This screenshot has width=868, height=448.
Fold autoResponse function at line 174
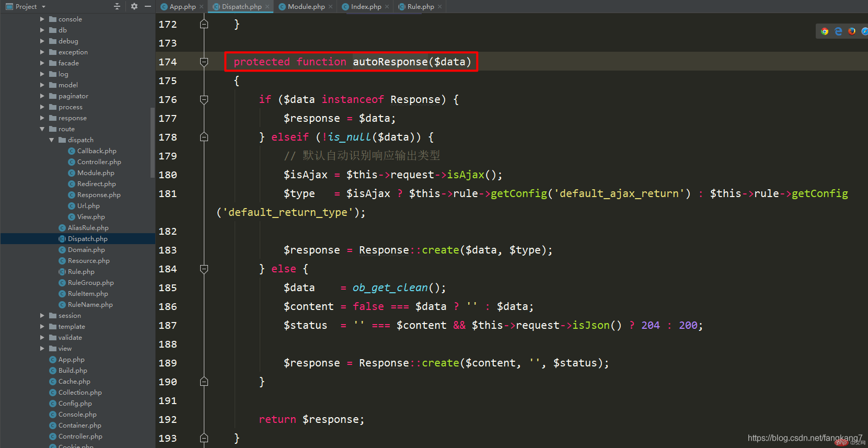(204, 62)
